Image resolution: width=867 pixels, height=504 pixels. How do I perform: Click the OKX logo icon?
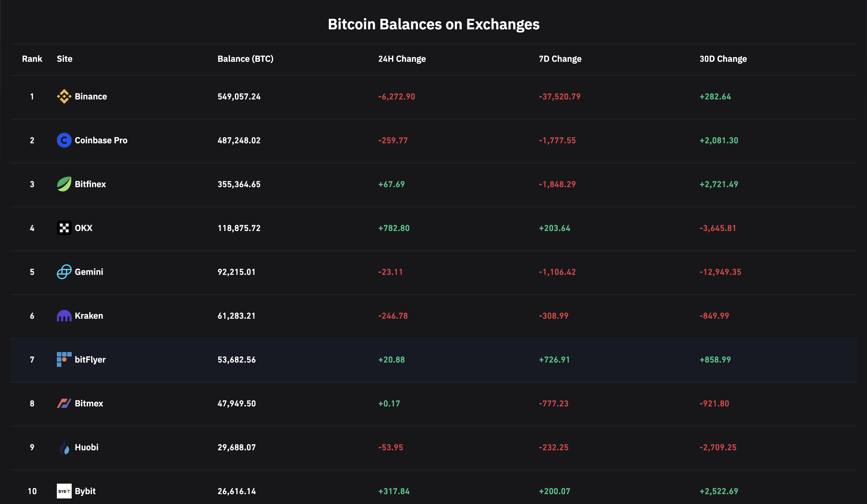(x=64, y=228)
